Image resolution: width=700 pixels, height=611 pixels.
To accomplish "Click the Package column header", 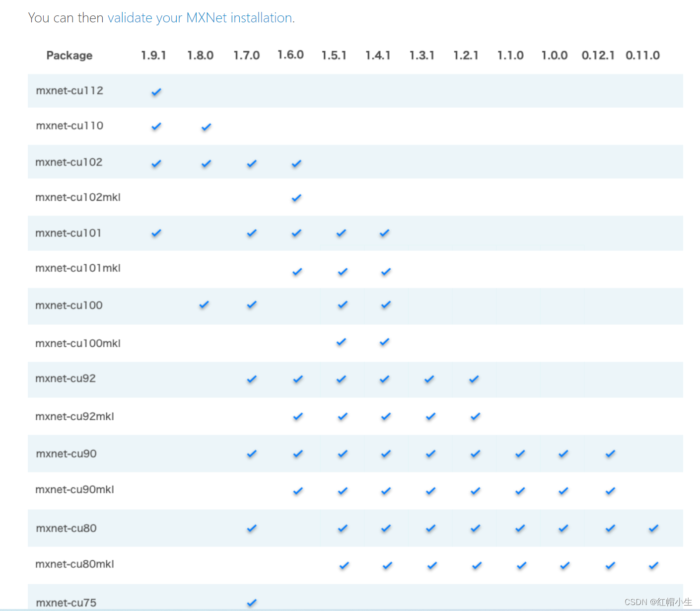I will [x=70, y=56].
